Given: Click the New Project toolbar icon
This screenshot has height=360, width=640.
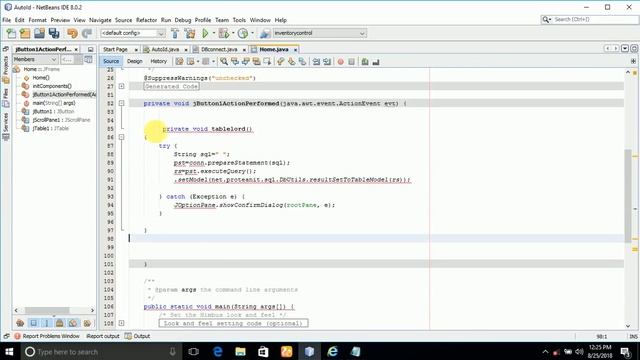Looking at the screenshot, I should click(x=25, y=33).
